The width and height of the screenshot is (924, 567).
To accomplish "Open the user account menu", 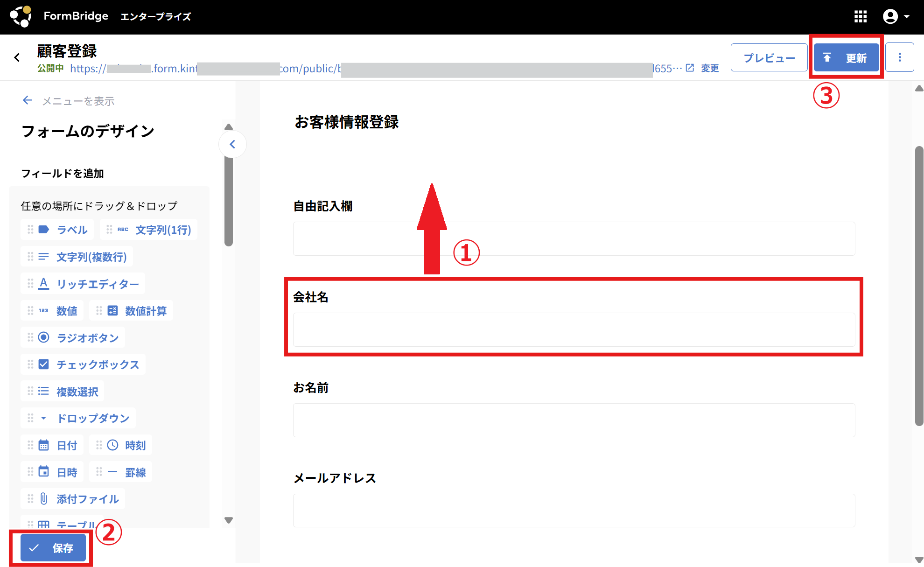I will point(896,17).
